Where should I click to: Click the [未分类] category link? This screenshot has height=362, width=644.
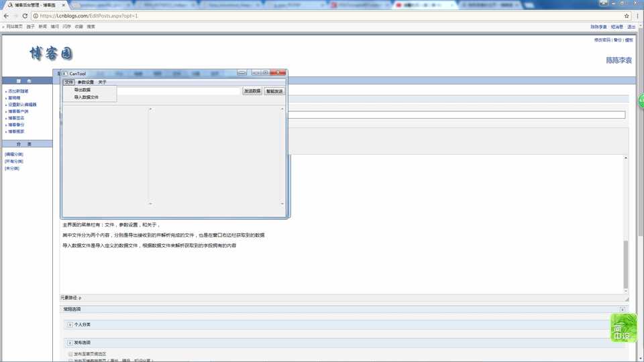point(12,168)
